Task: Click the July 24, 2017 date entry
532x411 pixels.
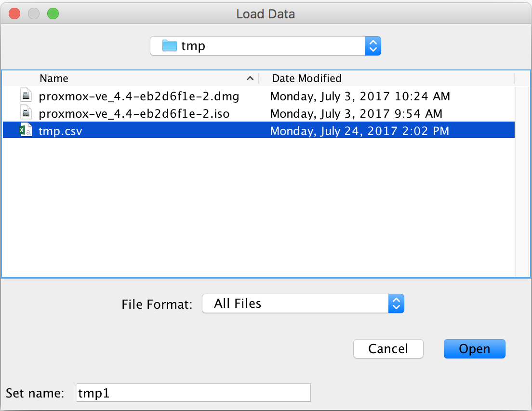Action: (359, 131)
